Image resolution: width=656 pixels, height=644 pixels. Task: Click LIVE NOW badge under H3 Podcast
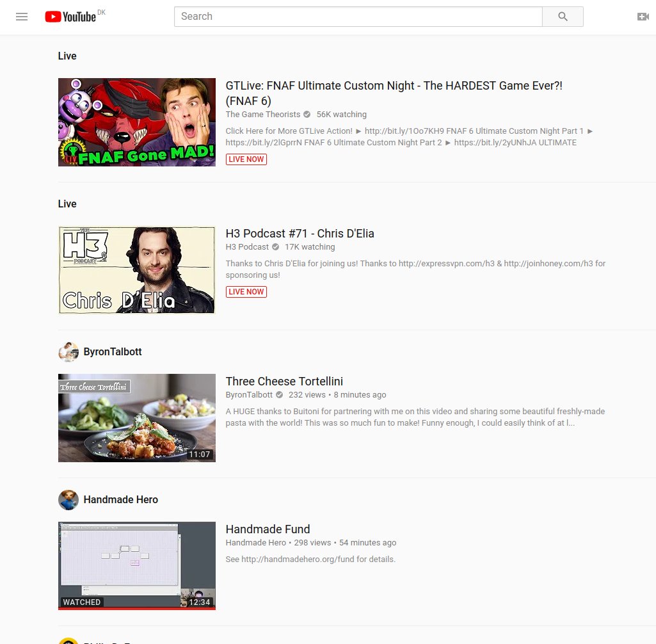pos(246,292)
